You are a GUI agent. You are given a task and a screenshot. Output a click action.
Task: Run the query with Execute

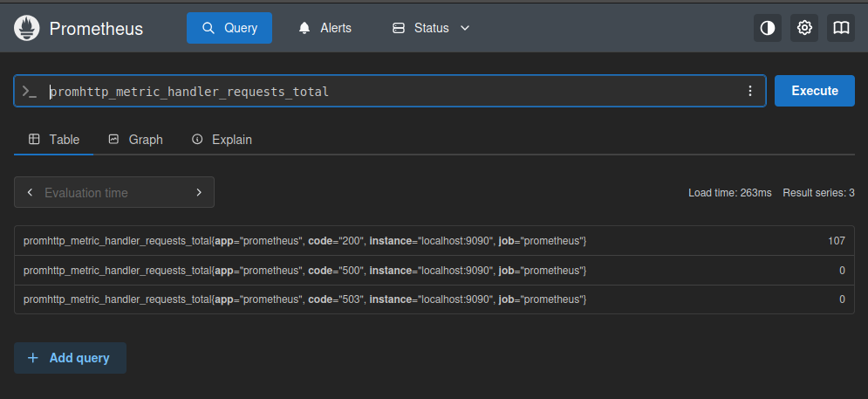(814, 91)
